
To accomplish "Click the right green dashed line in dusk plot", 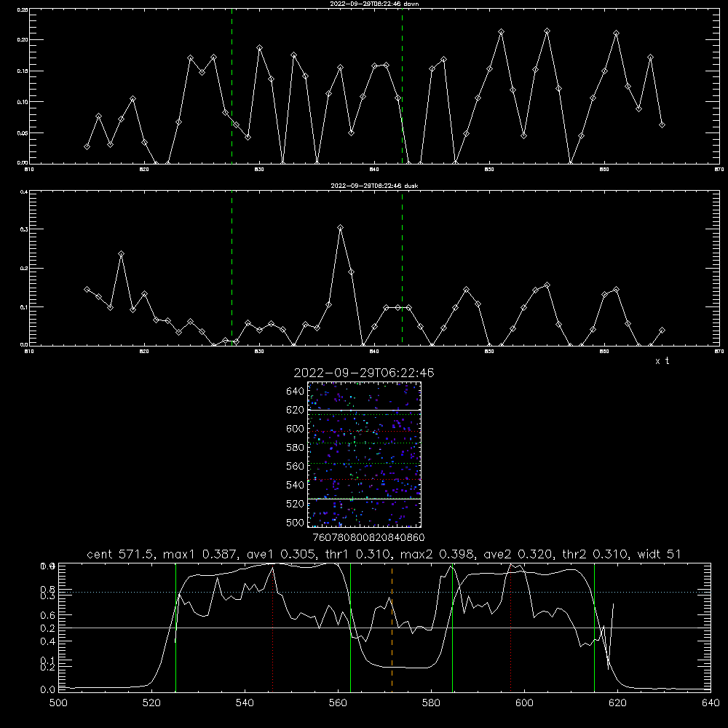I will 402,268.
